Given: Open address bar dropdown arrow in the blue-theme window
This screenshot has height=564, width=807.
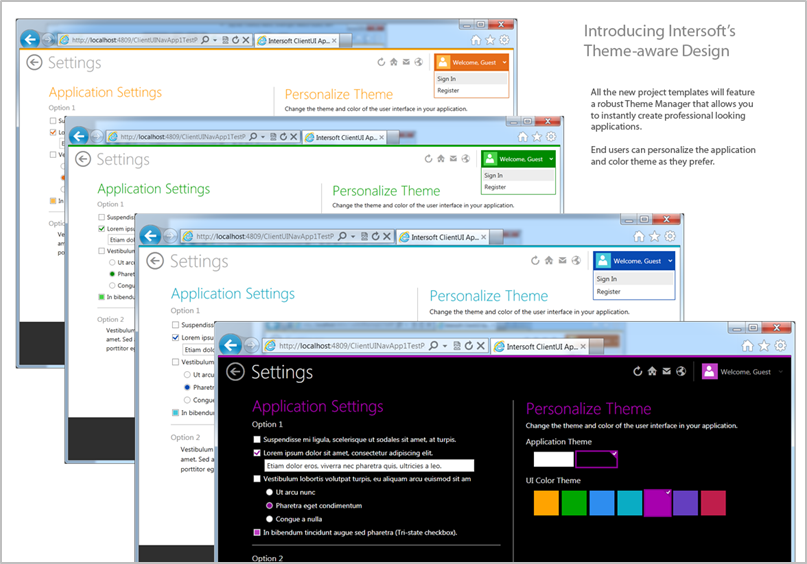Looking at the screenshot, I should tap(353, 236).
